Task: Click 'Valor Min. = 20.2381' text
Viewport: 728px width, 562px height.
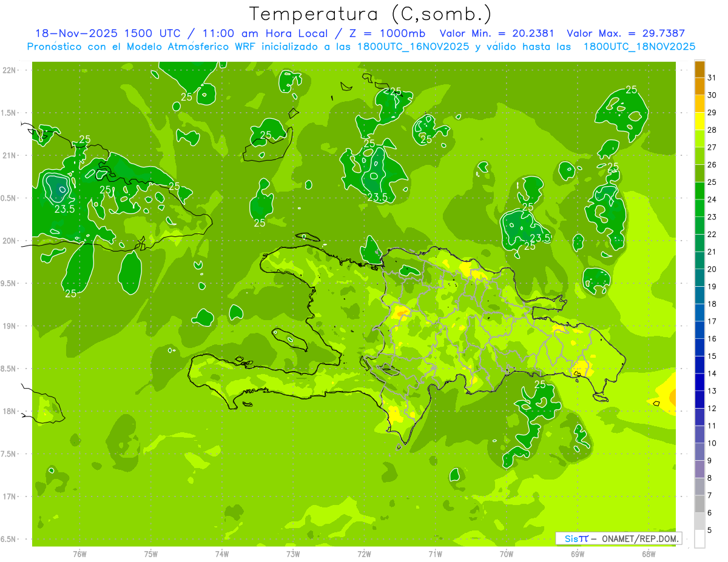Action: [x=497, y=33]
